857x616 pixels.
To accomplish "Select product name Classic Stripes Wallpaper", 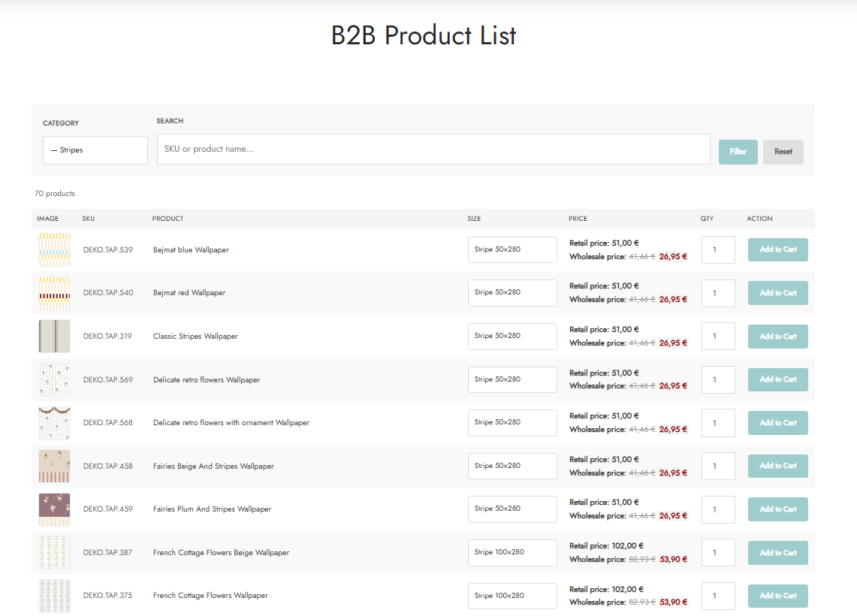I will [195, 336].
